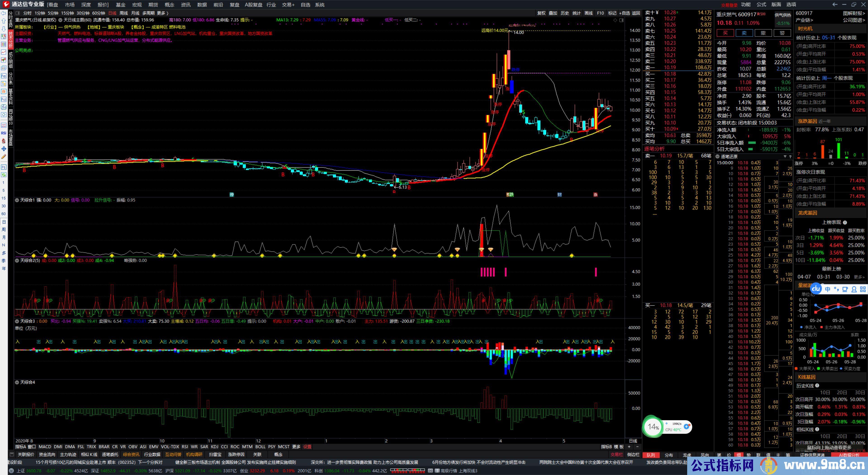Open the candlestick chart icon in left sidebar

pos(4,60)
